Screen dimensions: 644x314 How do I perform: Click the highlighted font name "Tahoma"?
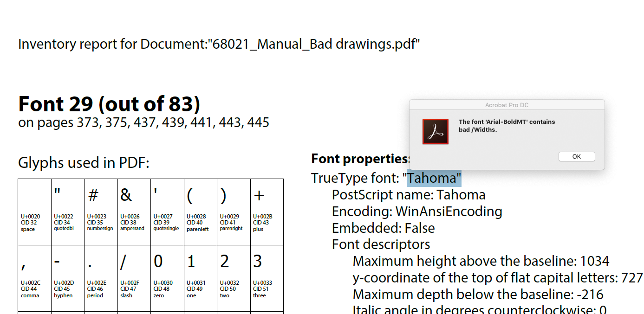pos(434,178)
